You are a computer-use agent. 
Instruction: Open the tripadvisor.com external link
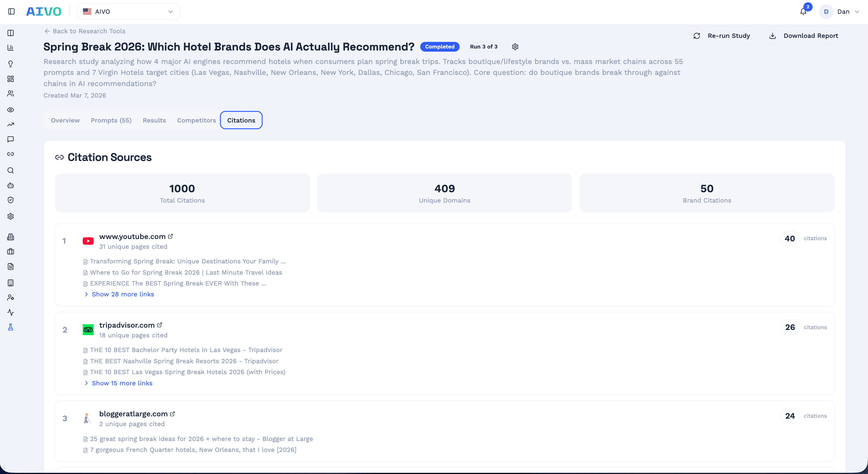(160, 325)
